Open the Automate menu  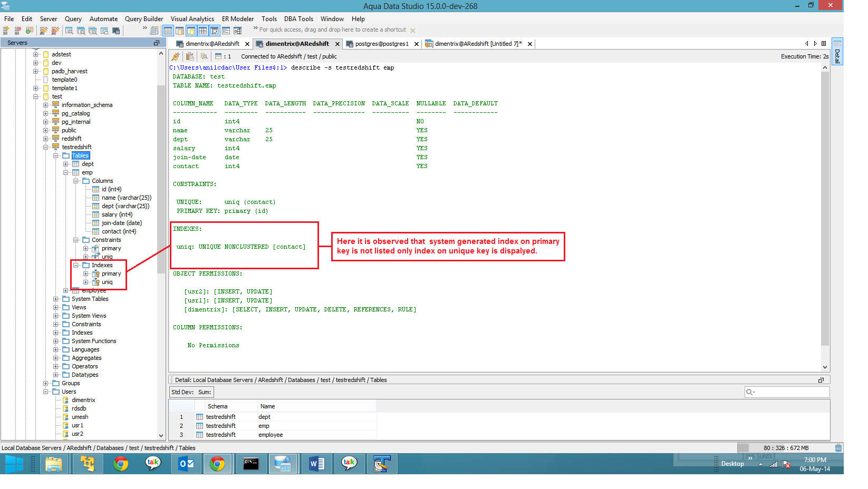tap(103, 19)
